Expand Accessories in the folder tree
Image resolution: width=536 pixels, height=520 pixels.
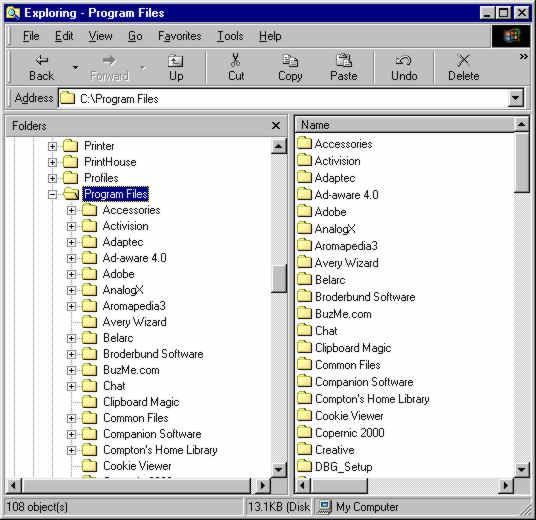click(x=71, y=210)
